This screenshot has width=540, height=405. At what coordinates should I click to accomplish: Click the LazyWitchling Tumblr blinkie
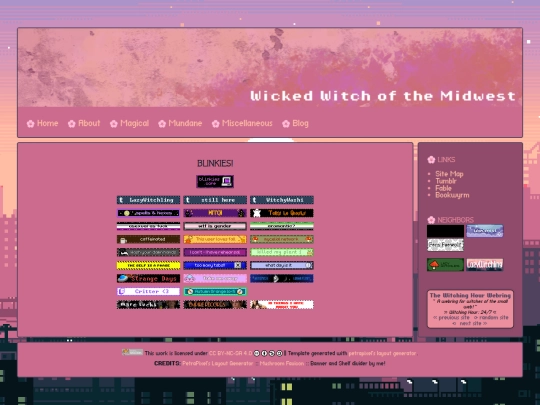(x=148, y=200)
